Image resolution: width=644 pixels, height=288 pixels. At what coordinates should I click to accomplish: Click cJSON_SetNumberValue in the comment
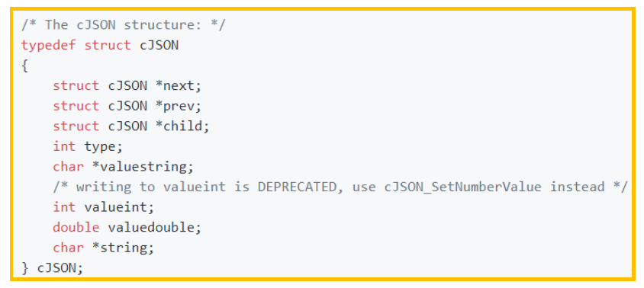463,187
